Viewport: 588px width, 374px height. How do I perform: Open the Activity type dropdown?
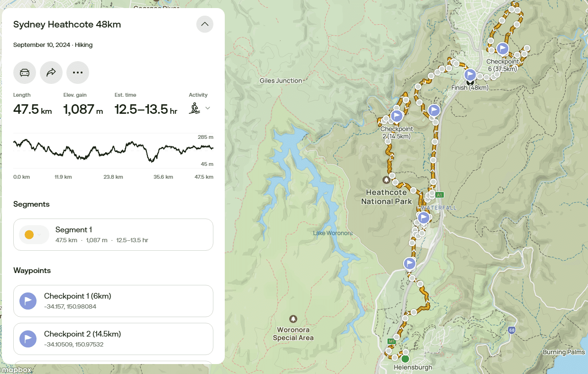pos(200,109)
